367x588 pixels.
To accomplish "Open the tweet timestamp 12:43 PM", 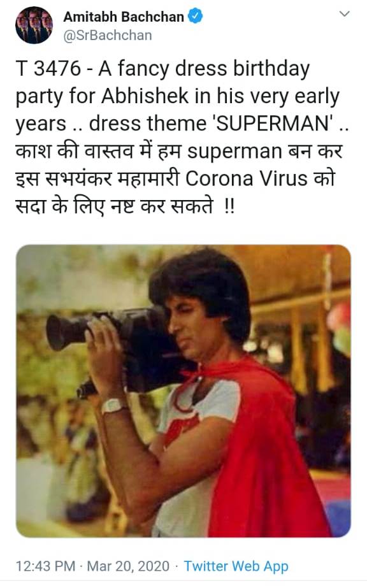I will click(x=45, y=566).
